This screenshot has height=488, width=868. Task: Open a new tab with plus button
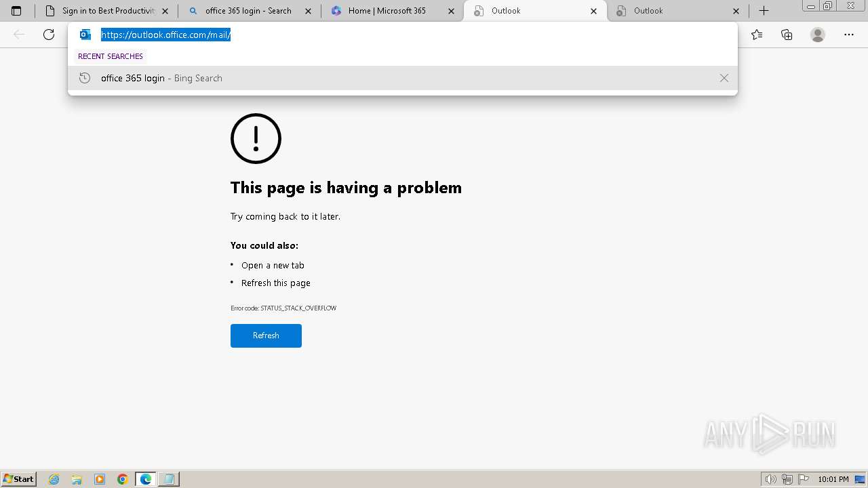764,11
